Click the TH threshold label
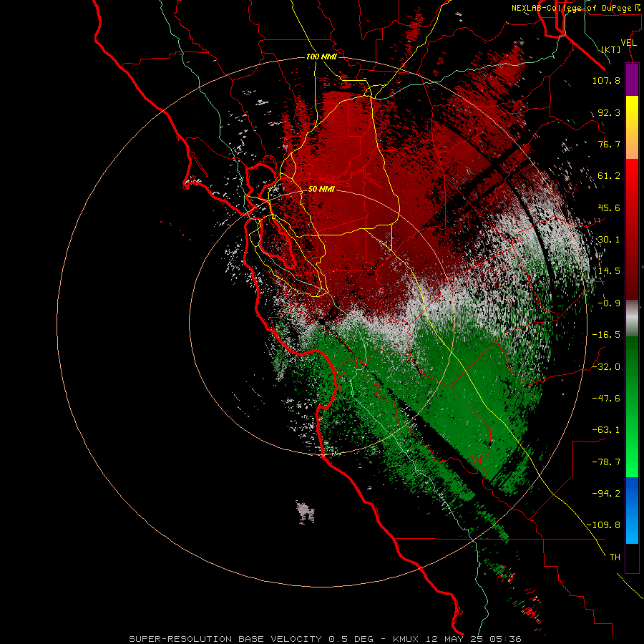This screenshot has height=644, width=644. pos(615,557)
